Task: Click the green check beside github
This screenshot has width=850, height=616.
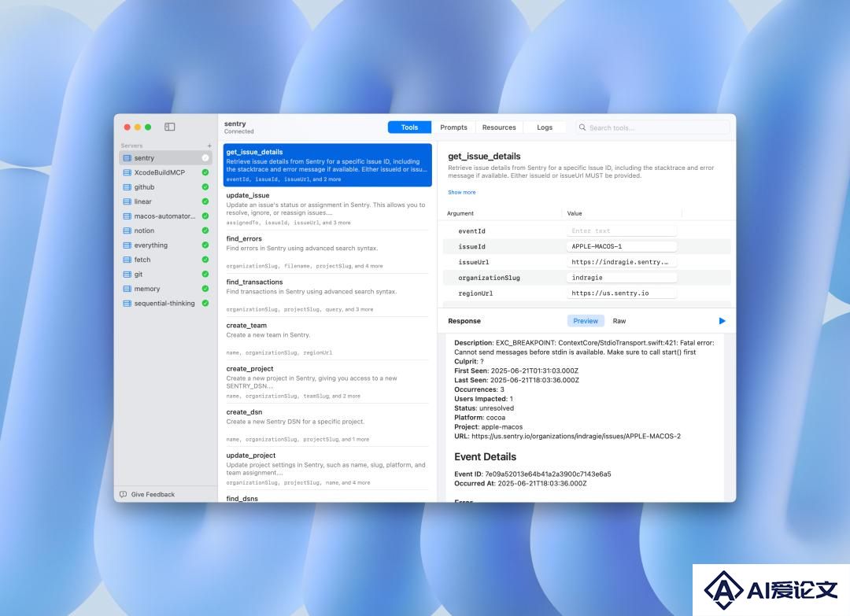Action: point(205,187)
